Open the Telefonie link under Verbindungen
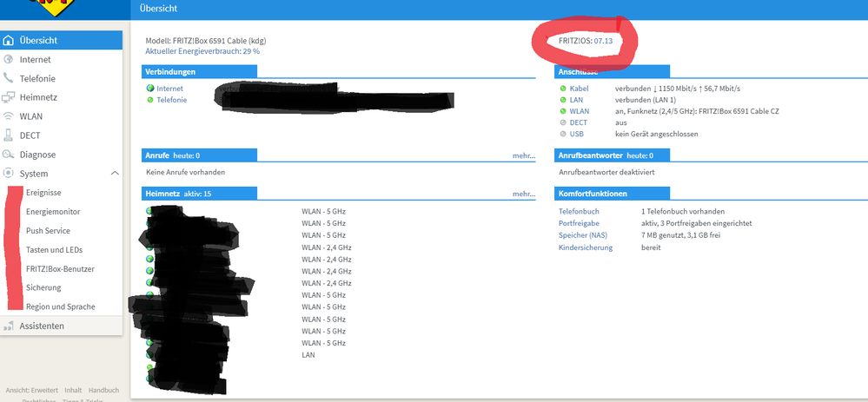Image resolution: width=868 pixels, height=402 pixels. pos(172,100)
